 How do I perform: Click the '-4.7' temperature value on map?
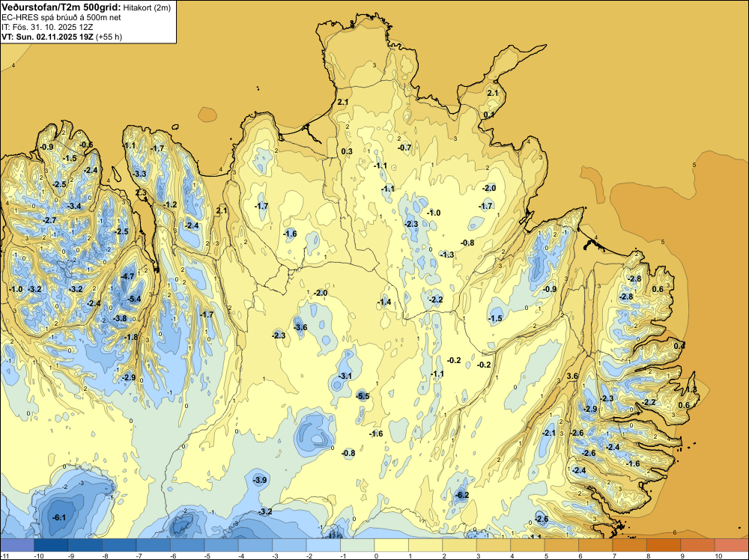(x=128, y=276)
